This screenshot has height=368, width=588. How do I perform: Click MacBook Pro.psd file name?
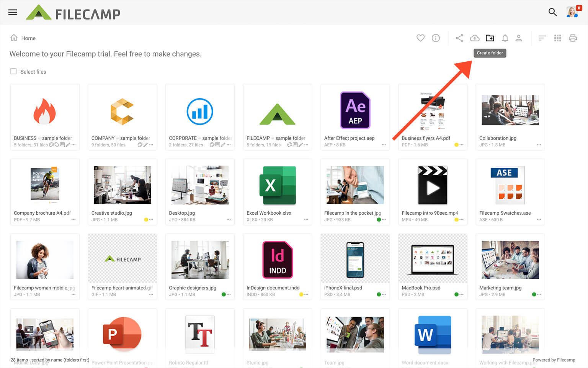(x=421, y=287)
